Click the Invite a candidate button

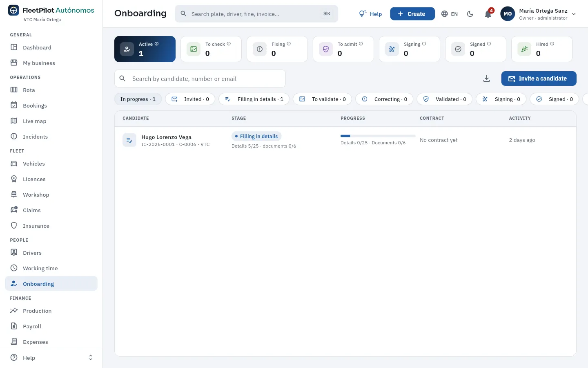point(539,79)
